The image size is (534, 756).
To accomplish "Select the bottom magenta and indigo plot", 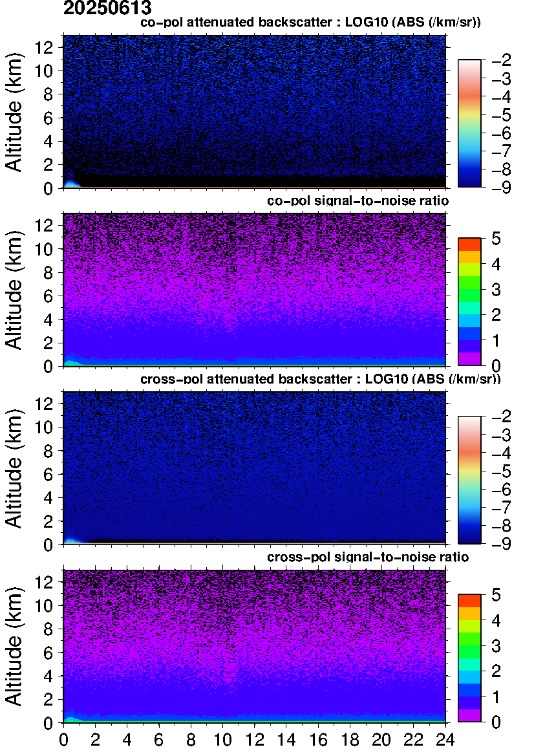I will pyautogui.click(x=254, y=645).
